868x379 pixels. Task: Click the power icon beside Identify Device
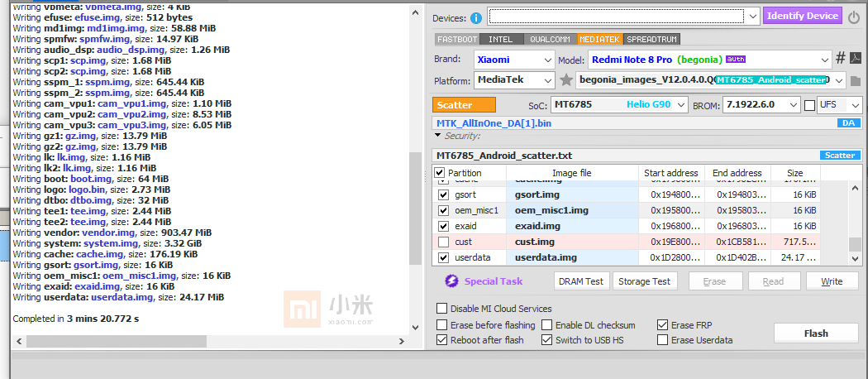[854, 17]
